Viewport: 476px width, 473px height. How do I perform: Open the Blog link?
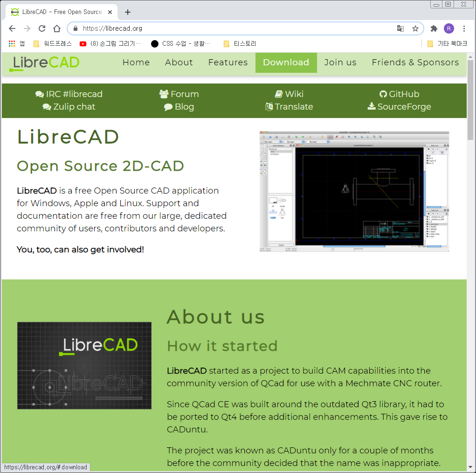pos(179,107)
